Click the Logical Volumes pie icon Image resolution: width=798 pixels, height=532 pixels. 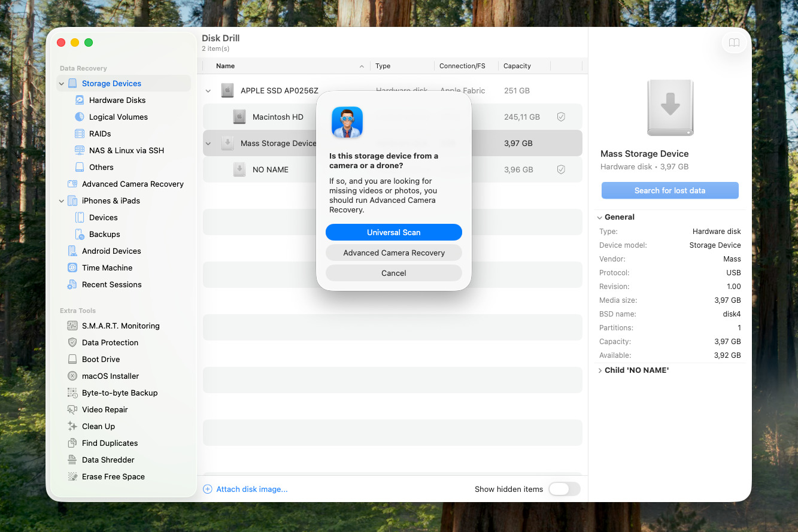tap(80, 117)
